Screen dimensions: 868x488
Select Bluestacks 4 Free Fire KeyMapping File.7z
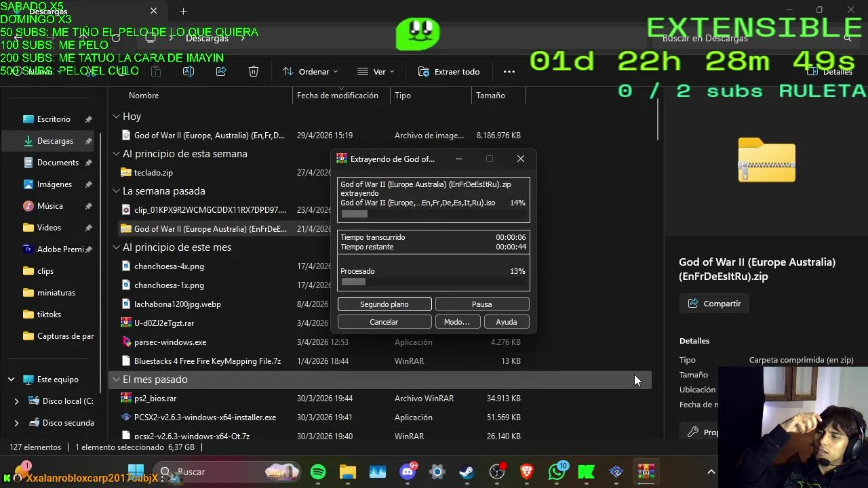point(208,361)
